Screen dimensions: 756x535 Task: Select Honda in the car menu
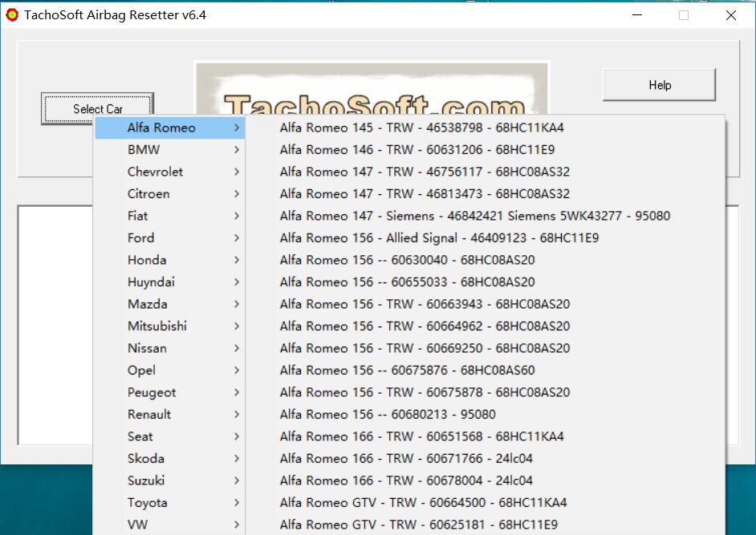(169, 260)
